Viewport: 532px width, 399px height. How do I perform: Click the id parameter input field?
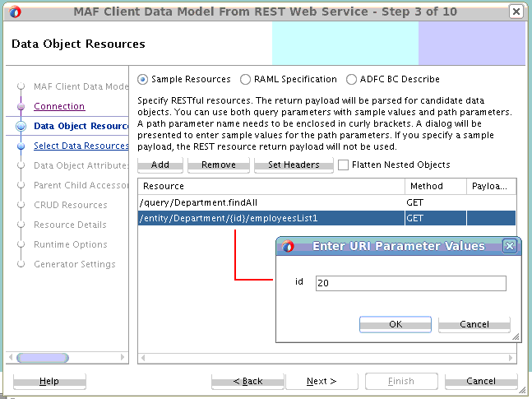411,283
